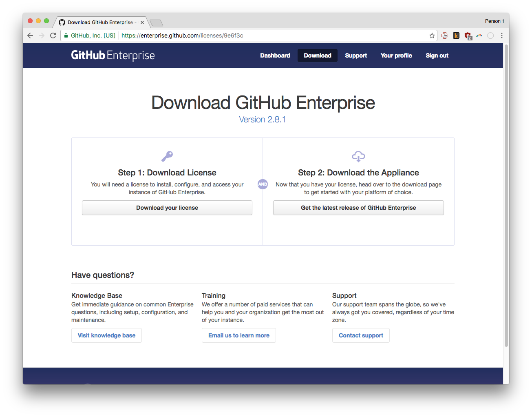Viewport: 532px width, 417px height.
Task: Open Chrome's three-dot menu
Action: [502, 35]
